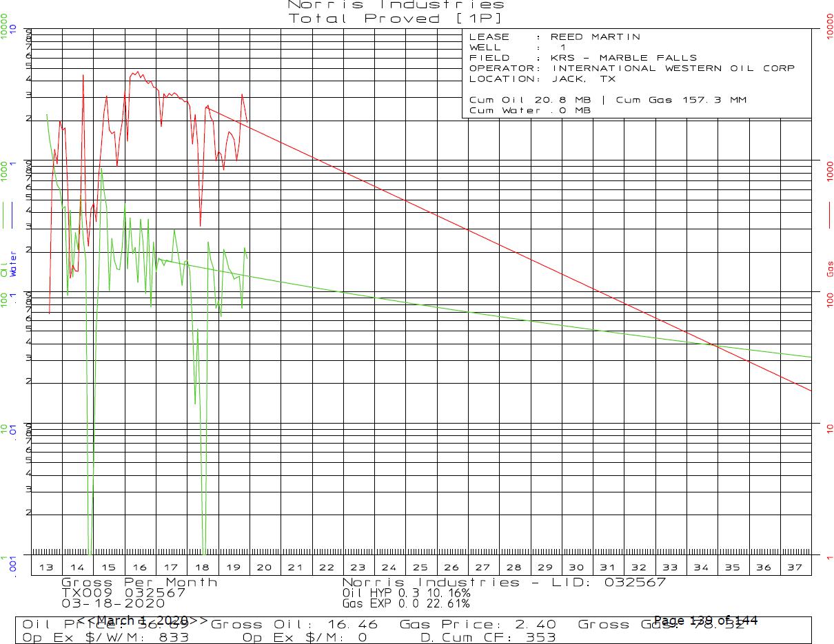
Task: Click the LOCATION: JACK, TX line
Action: (x=542, y=79)
